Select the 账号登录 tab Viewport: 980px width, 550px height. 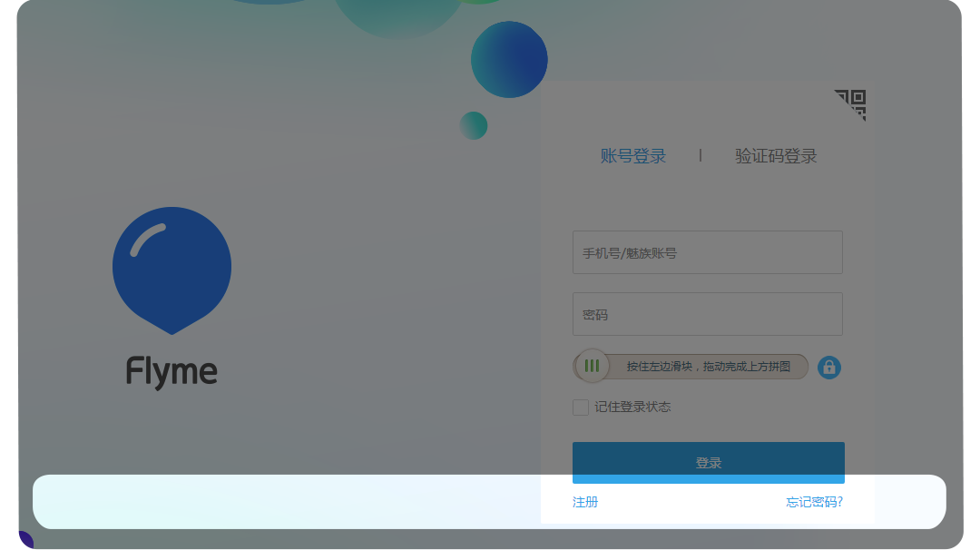coord(633,156)
